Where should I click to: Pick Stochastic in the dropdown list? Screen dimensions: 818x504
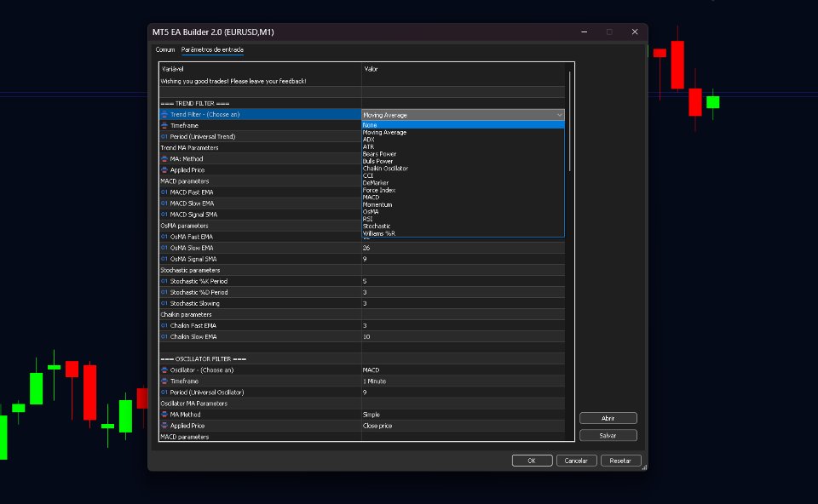pyautogui.click(x=463, y=226)
